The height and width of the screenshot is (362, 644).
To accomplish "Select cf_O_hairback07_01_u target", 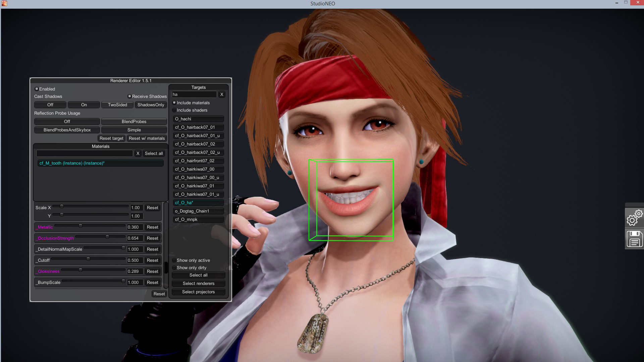I will pyautogui.click(x=199, y=135).
